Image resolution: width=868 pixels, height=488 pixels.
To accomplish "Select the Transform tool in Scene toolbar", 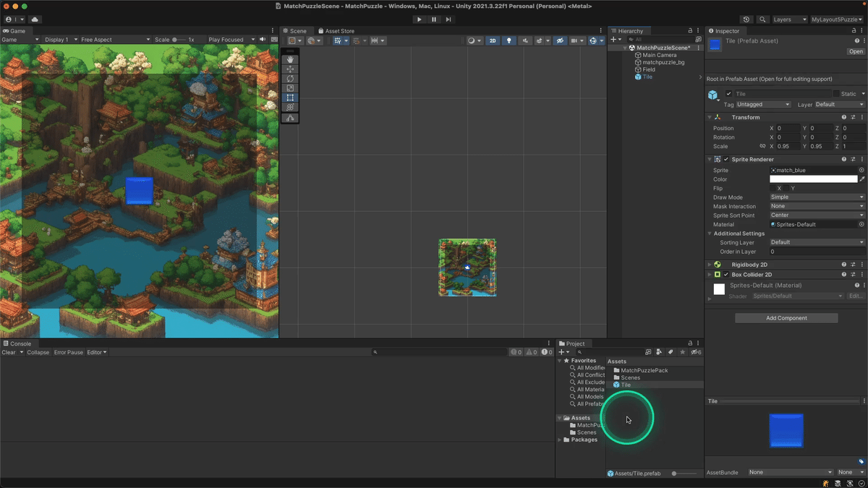I will (x=290, y=107).
